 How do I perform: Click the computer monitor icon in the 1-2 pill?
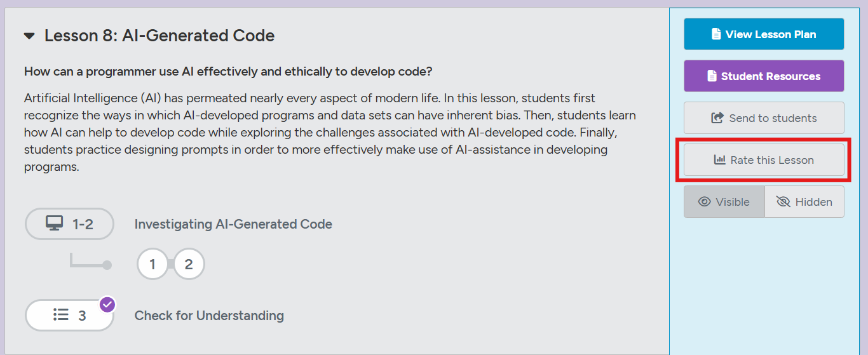(x=55, y=224)
